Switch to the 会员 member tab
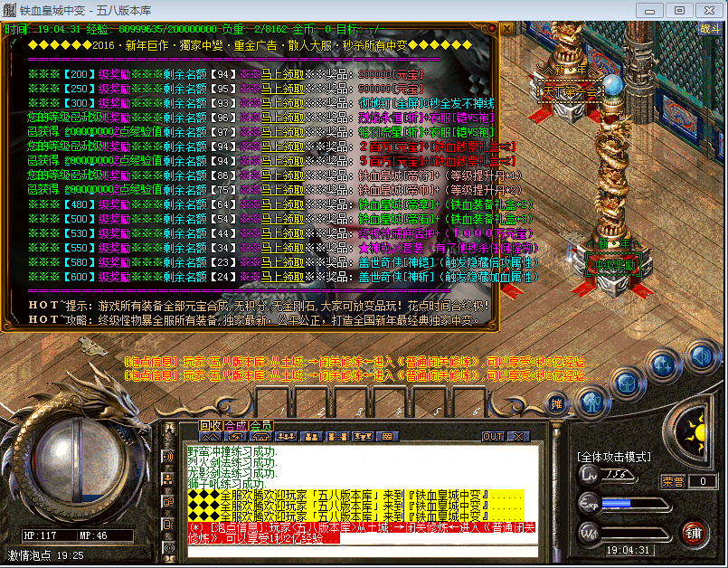Viewport: 728px width, 568px height. [260, 425]
